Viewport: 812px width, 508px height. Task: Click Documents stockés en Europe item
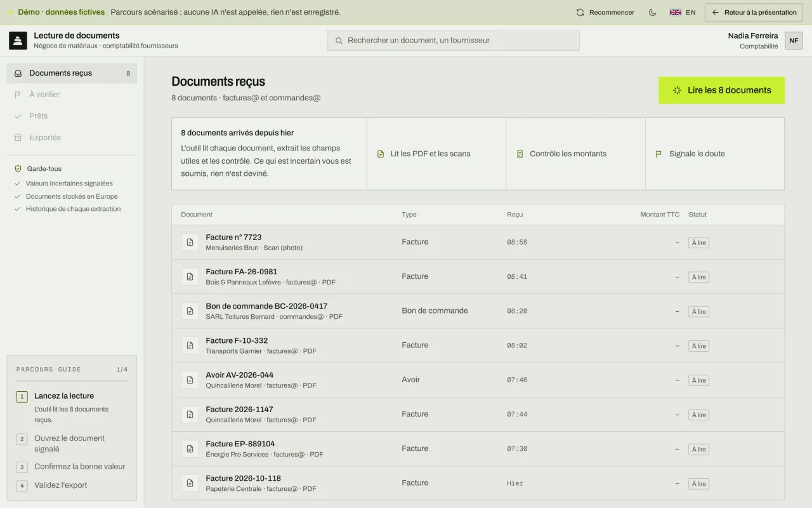pos(66,196)
